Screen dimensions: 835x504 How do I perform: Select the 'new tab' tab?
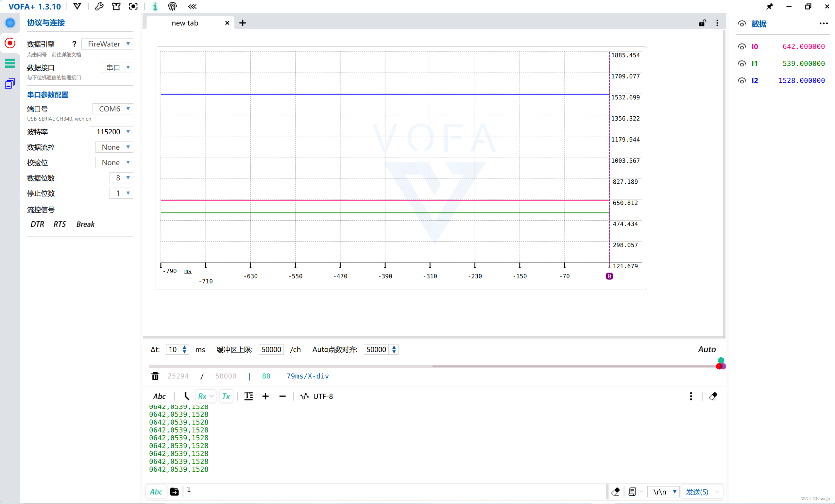coord(185,23)
